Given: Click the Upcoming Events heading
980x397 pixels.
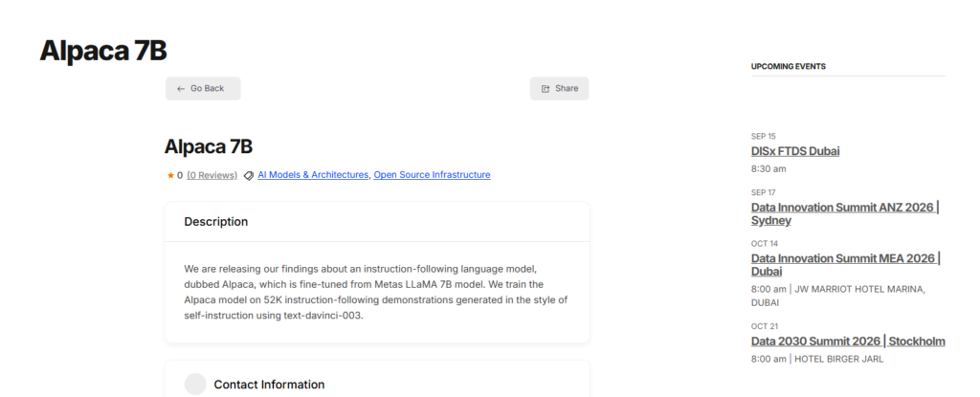Looking at the screenshot, I should coord(789,66).
